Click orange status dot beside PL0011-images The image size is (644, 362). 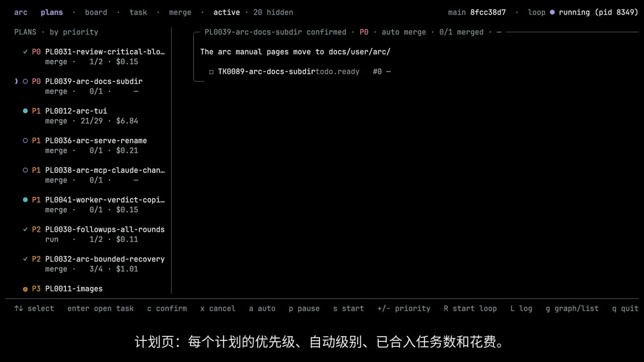tap(25, 289)
